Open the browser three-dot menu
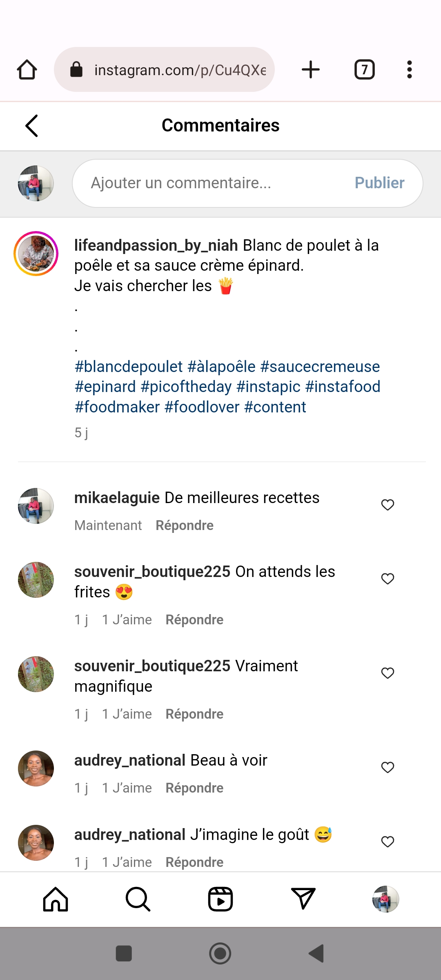Screen dimensions: 441x980 (x=409, y=69)
